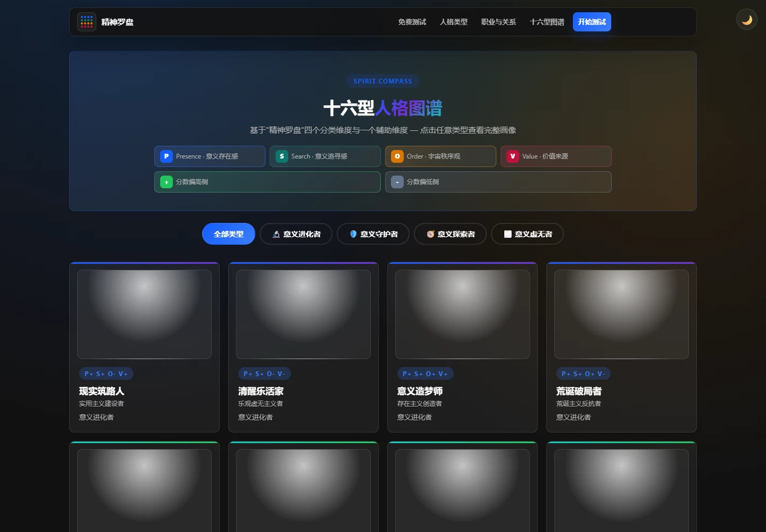Select the Value · 价值来源 legend chip

pyautogui.click(x=556, y=156)
